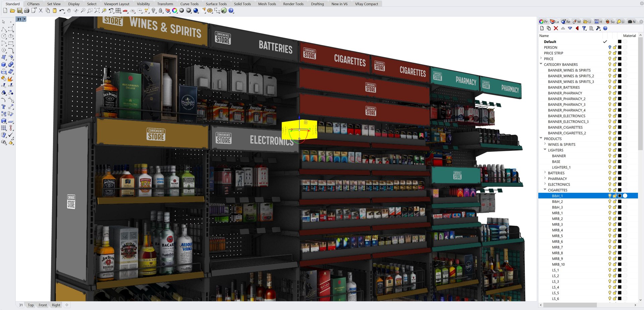The image size is (644, 310).
Task: Open the color wheel Properties icon in toolbar
Action: point(175,11)
